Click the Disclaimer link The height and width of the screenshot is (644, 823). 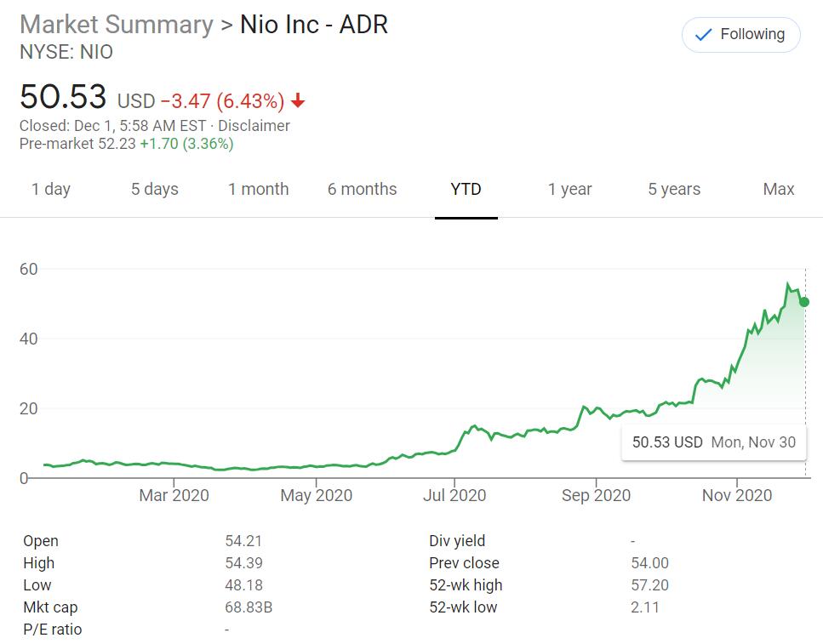[254, 125]
